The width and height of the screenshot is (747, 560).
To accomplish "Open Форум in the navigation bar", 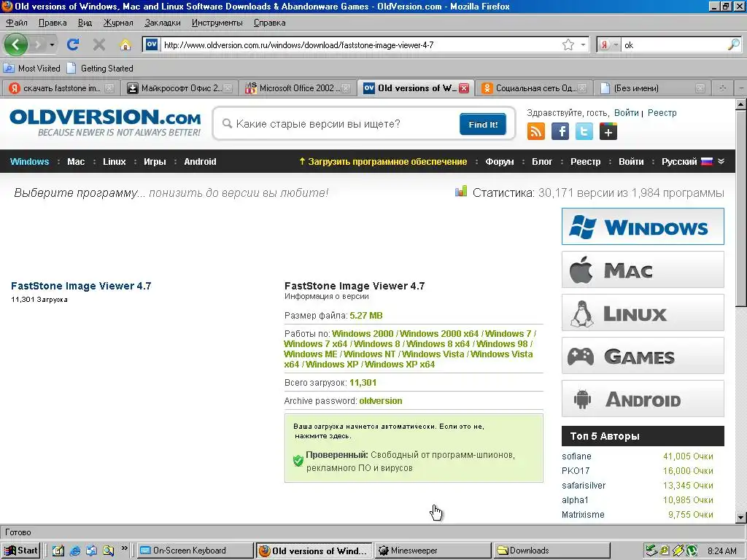I will coord(499,161).
